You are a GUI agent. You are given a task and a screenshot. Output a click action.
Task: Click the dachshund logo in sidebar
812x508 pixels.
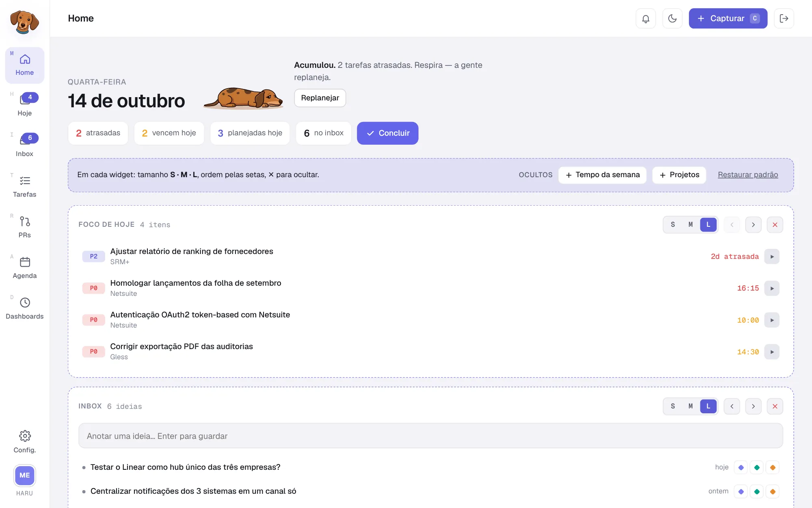[x=24, y=22]
